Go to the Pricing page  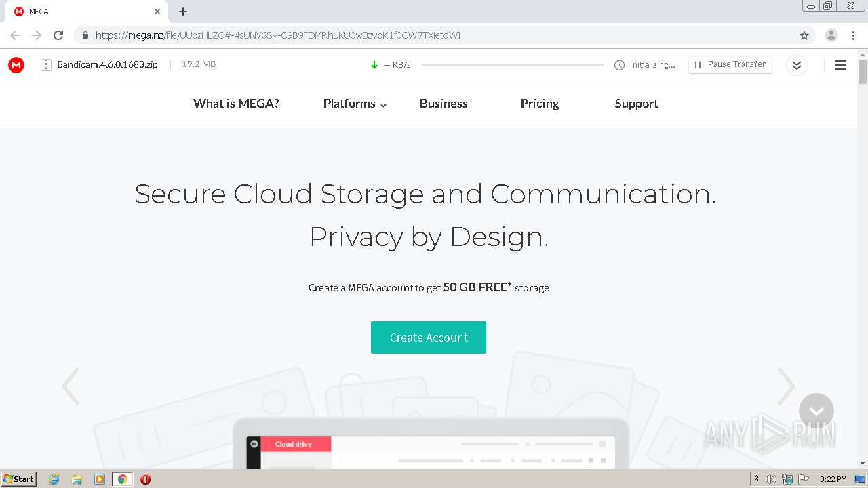[x=540, y=104]
